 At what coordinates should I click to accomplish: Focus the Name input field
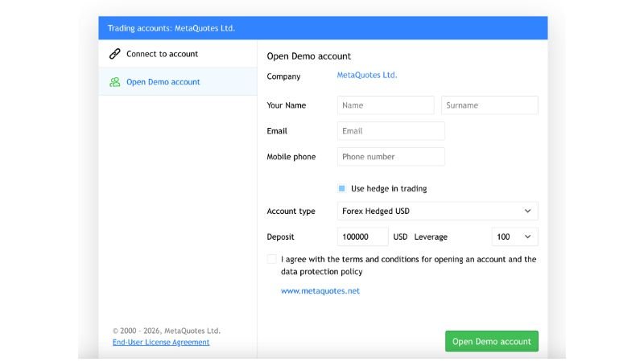point(386,105)
